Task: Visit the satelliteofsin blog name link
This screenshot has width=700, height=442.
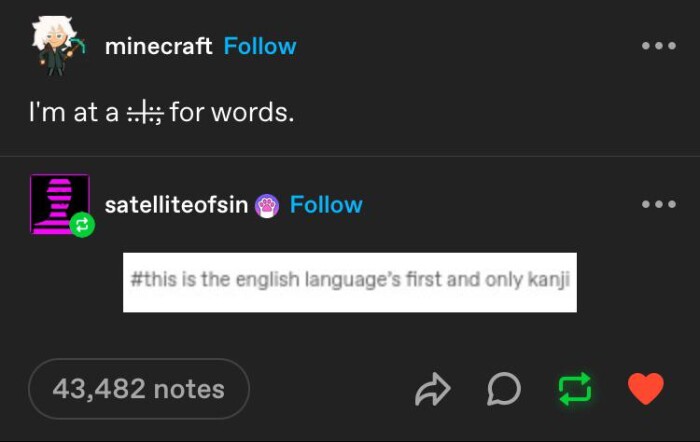Action: (176, 205)
